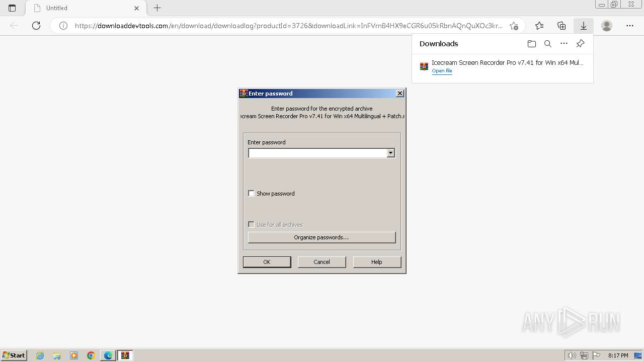Open Help for password dialog
This screenshot has width=644, height=362.
tap(377, 262)
